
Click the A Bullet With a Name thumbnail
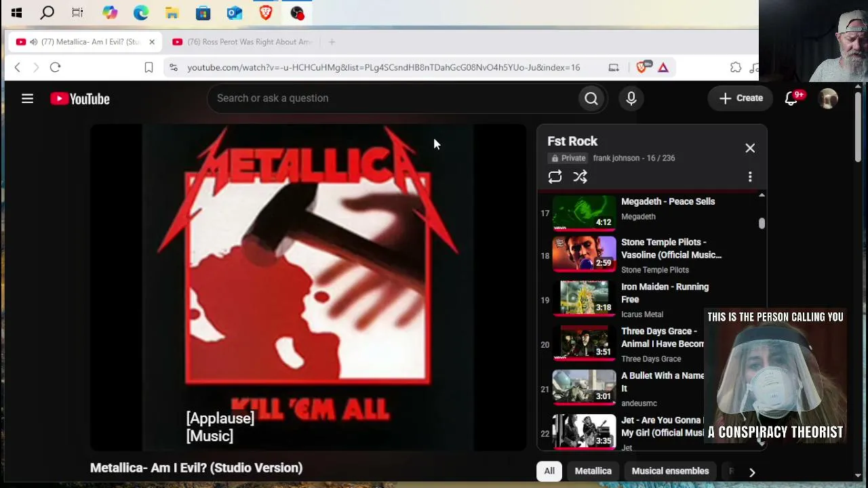click(585, 388)
